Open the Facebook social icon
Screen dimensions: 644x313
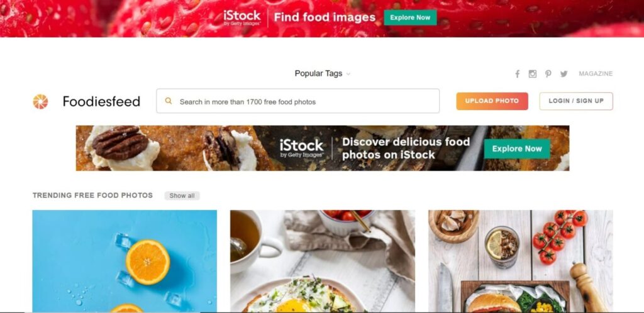[x=518, y=74]
